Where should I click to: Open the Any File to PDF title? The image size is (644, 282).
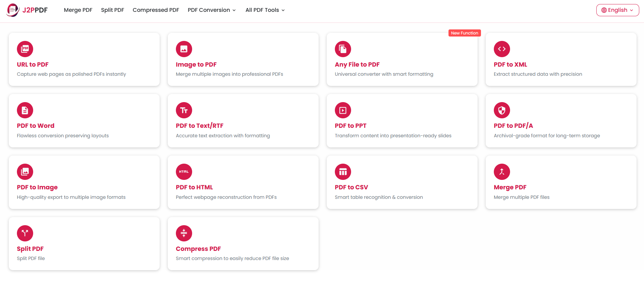[357, 65]
